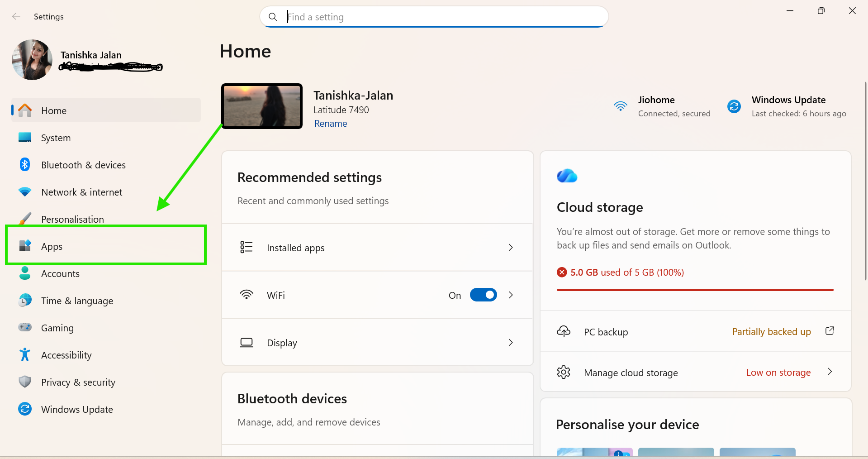Open Gaming section
The width and height of the screenshot is (868, 459).
106,328
